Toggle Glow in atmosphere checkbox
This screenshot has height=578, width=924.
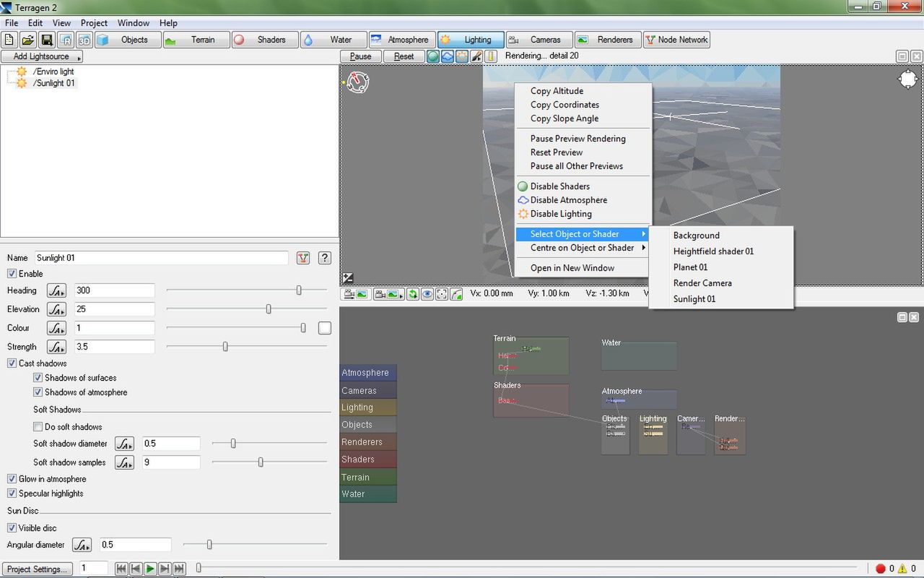pyautogui.click(x=12, y=479)
